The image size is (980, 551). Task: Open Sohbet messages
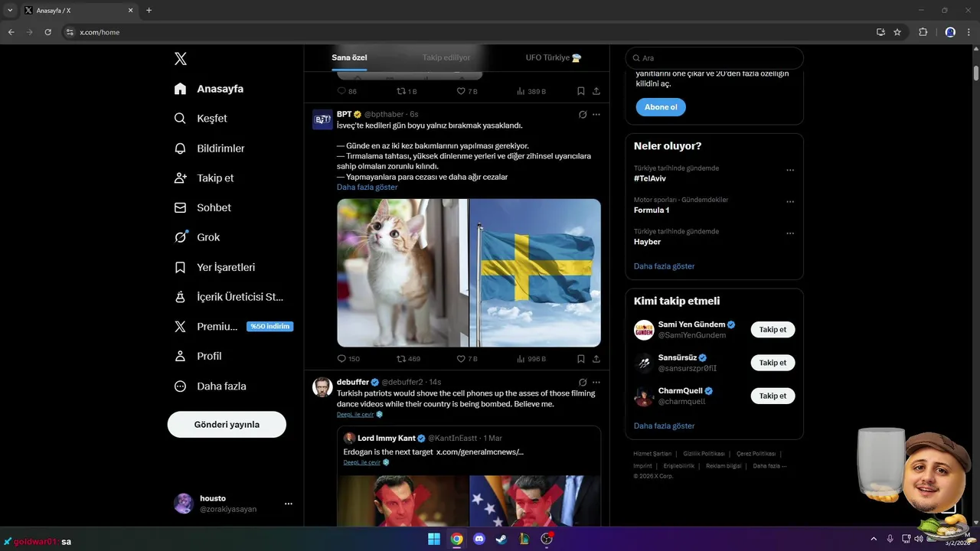(202, 207)
